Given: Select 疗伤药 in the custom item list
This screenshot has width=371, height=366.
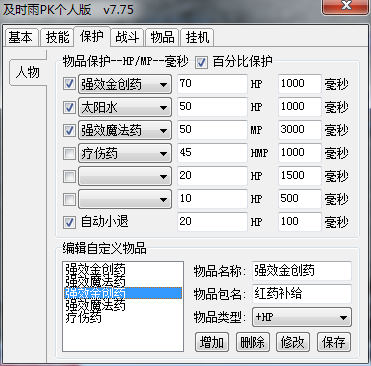Looking at the screenshot, I should tap(83, 318).
